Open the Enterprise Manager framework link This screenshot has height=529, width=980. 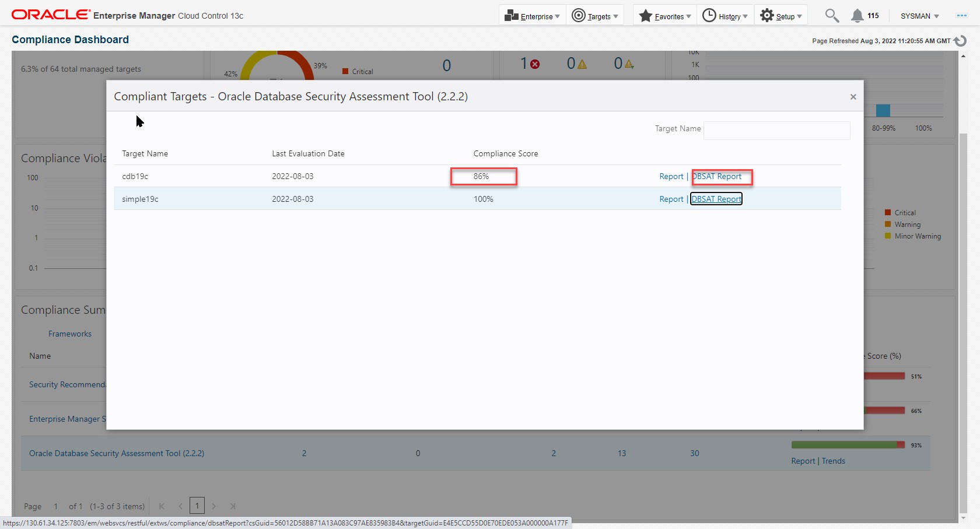pyautogui.click(x=68, y=419)
